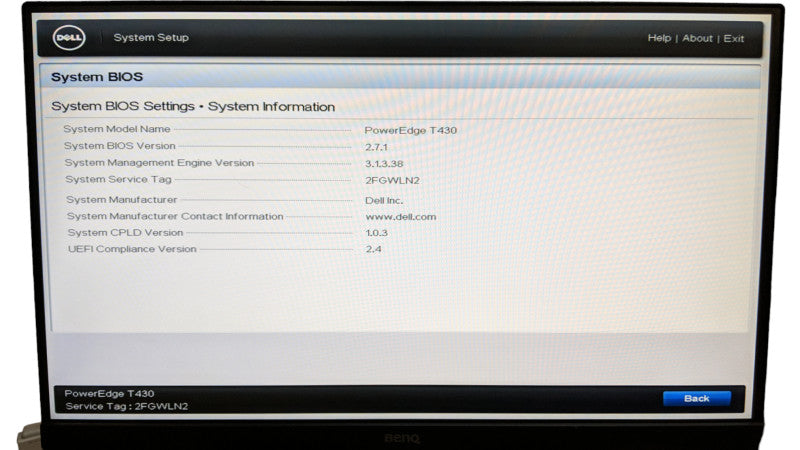
Task: Select the PowerEdge T430 model value in the list
Action: (411, 130)
